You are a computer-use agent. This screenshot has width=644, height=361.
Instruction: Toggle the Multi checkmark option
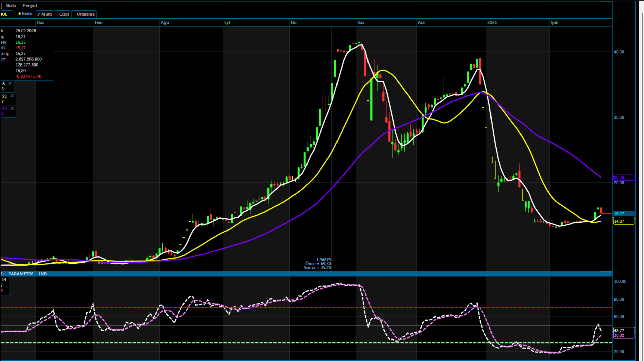(x=45, y=14)
